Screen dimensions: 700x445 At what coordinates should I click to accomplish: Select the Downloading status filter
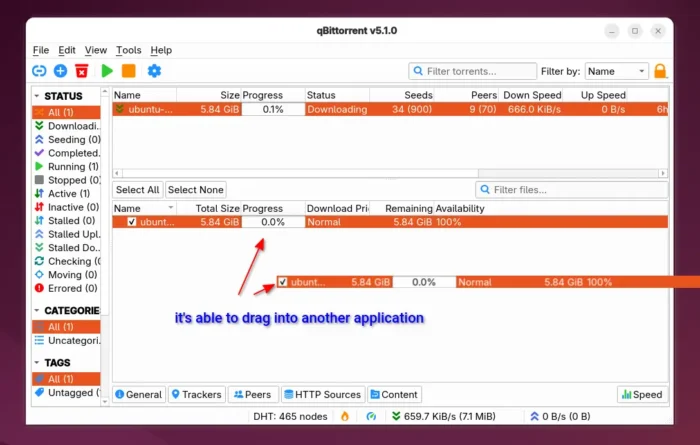(67, 126)
